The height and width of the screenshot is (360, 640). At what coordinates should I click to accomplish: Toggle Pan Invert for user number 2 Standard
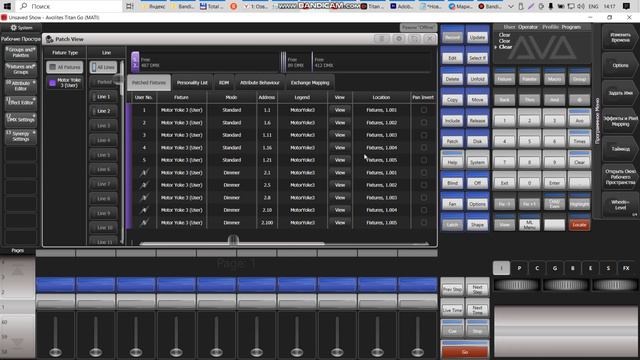424,122
